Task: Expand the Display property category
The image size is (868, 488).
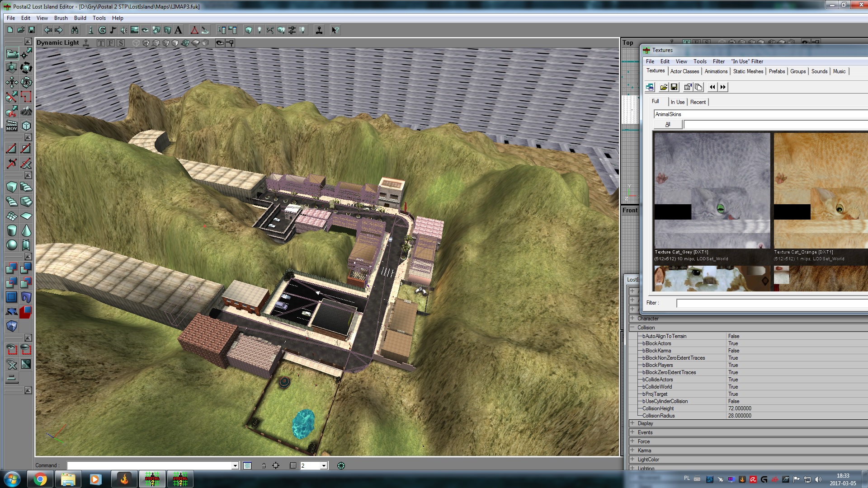Action: (x=632, y=423)
